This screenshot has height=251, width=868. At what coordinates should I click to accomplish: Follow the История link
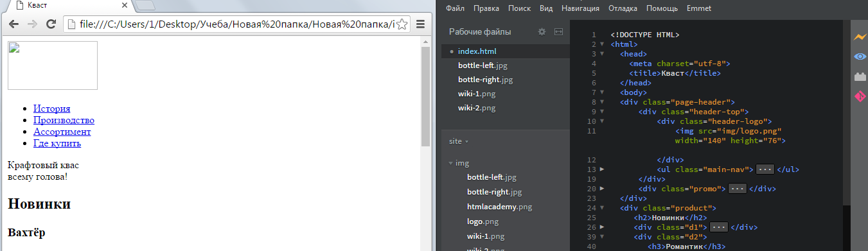52,108
